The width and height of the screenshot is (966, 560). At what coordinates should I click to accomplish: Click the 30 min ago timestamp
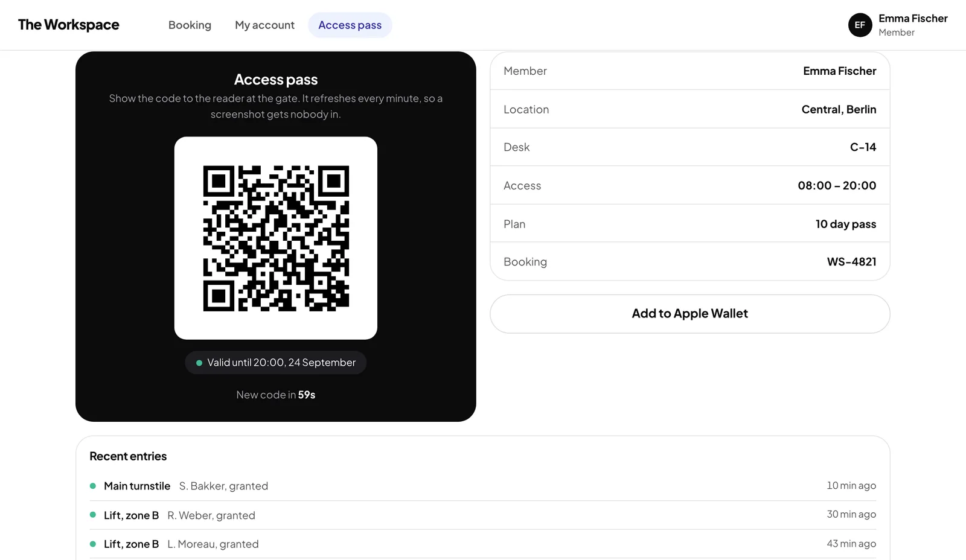(851, 514)
